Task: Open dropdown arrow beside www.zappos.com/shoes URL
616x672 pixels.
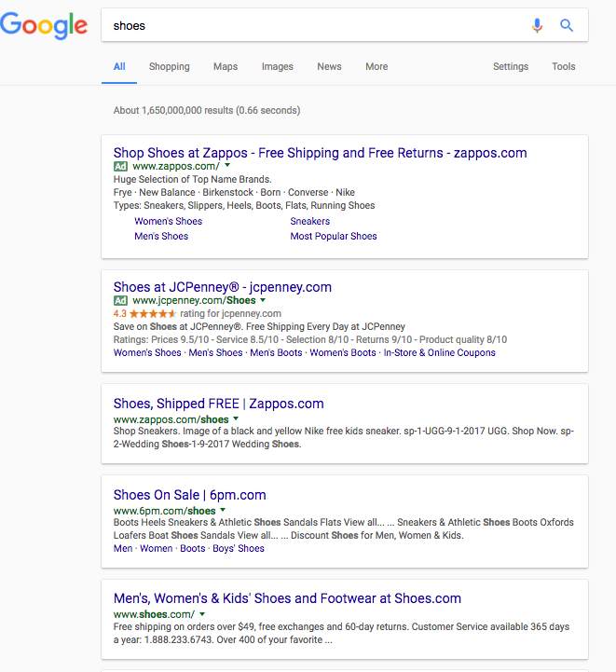Action: click(236, 418)
